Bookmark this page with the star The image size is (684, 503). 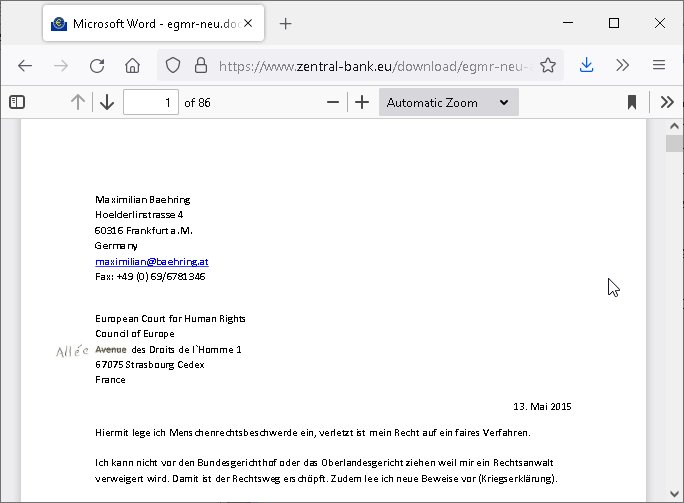[x=548, y=66]
